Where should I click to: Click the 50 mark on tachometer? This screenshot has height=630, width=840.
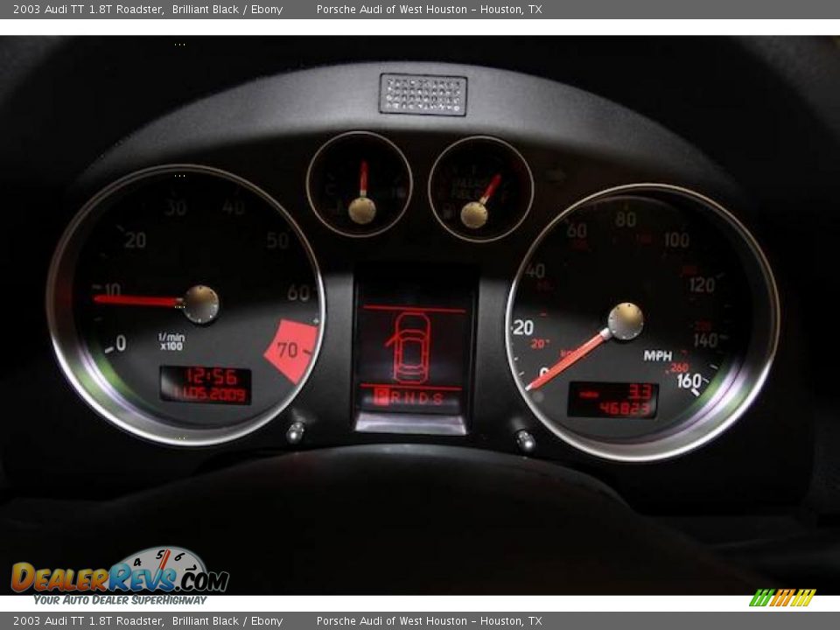coord(277,241)
